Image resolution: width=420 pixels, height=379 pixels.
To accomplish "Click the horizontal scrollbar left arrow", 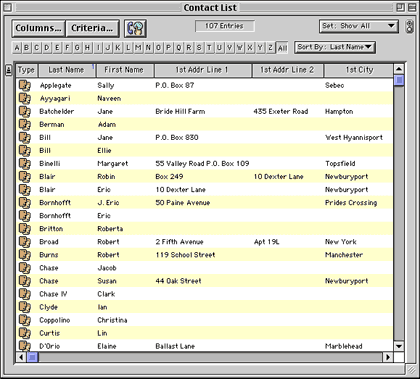I will [21, 357].
